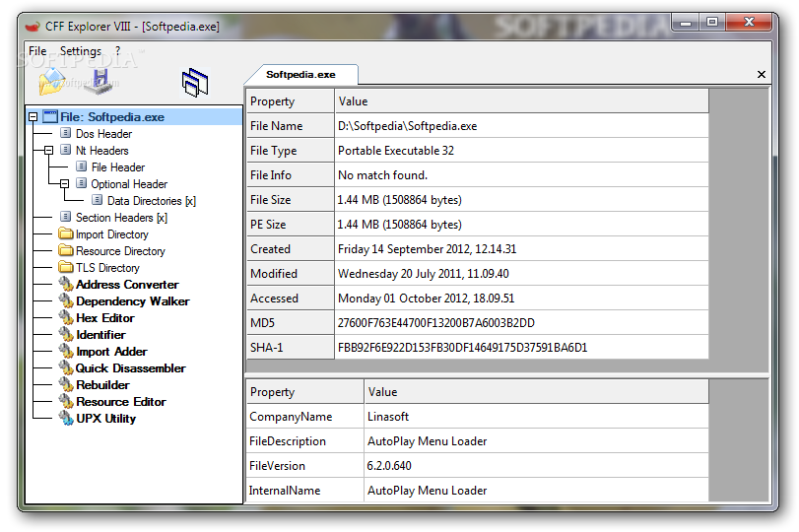
Task: Click the lower table Property column header
Action: (x=305, y=391)
